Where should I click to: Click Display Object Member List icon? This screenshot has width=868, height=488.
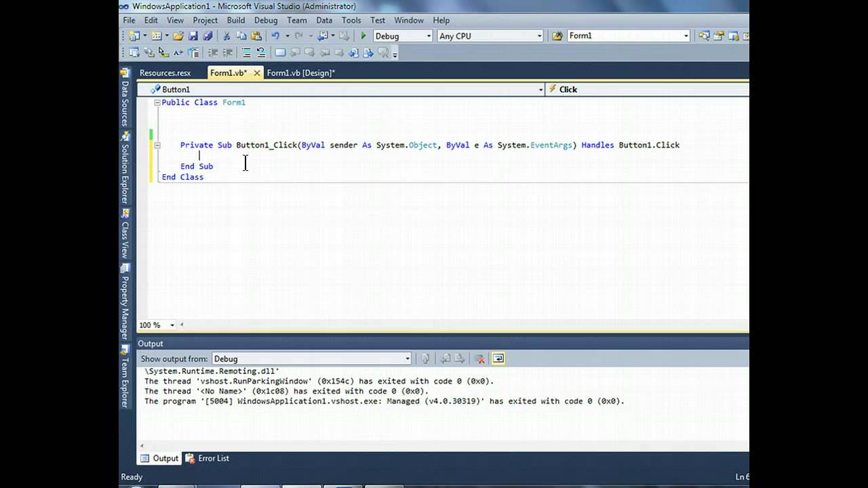coord(134,52)
